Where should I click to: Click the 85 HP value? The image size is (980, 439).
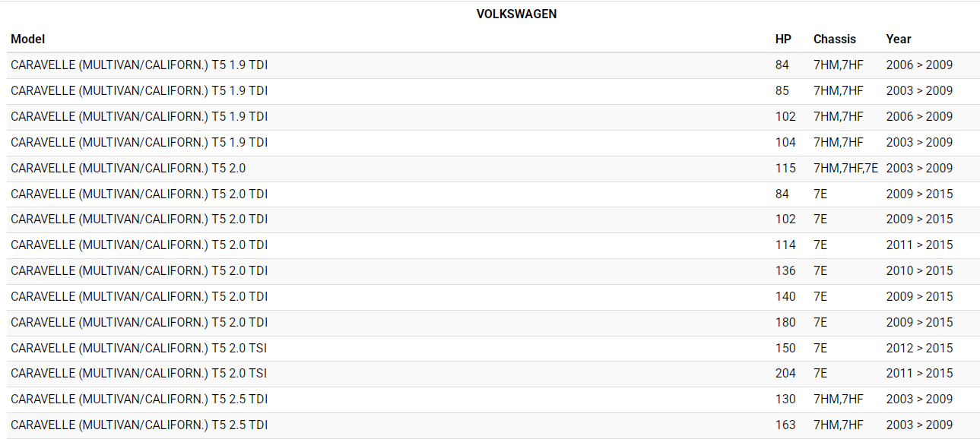tap(782, 91)
